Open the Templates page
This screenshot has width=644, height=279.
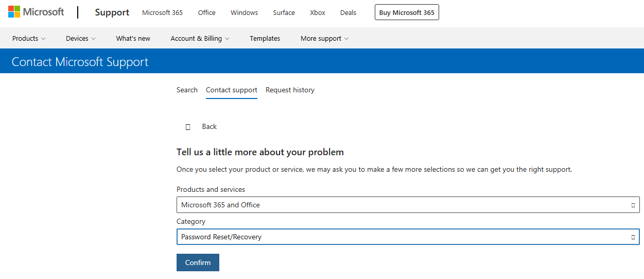[265, 39]
